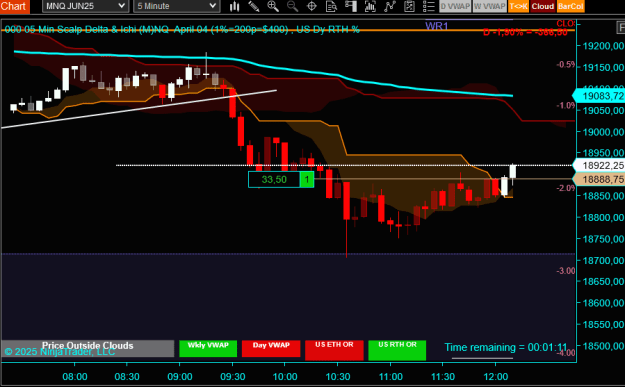Viewport: 625px width, 387px height.
Task: Open the indicators bar-chart icon
Action: (x=370, y=6)
